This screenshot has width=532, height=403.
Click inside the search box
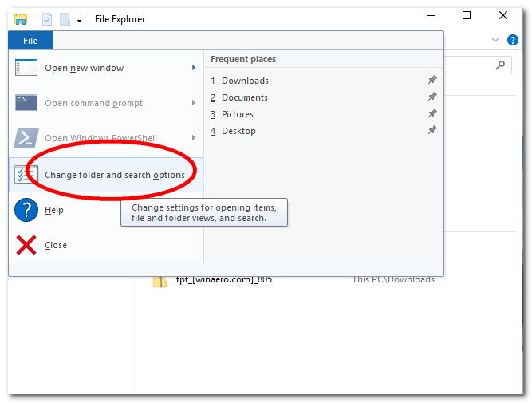click(478, 65)
